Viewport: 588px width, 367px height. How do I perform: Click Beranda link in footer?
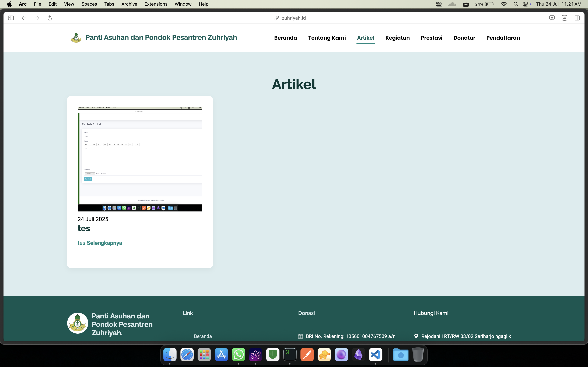pyautogui.click(x=203, y=336)
